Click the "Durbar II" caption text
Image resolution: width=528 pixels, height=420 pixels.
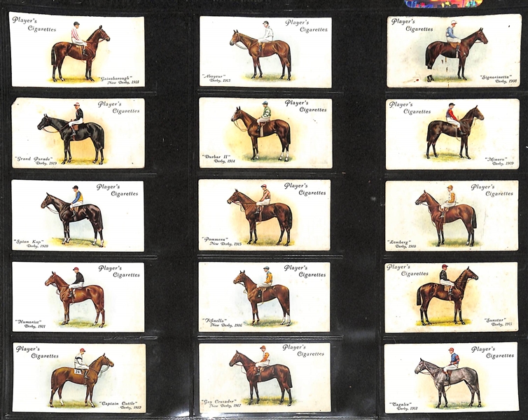pos(216,157)
